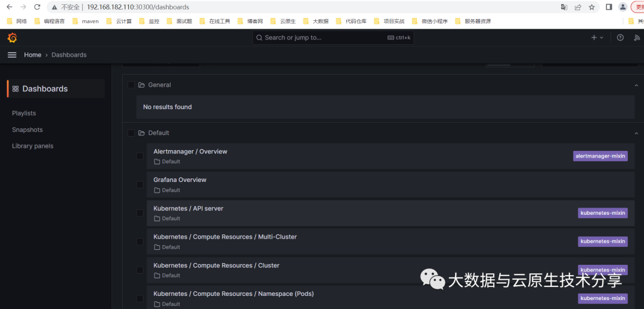Open the Library panels sidebar item

(x=32, y=146)
